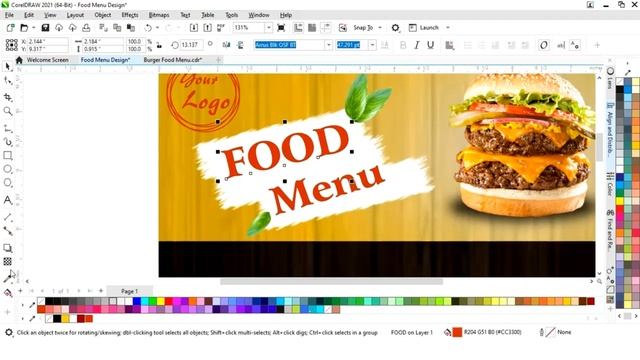Open the Bitmaps menu
Screen dimensions: 640x360
point(159,15)
